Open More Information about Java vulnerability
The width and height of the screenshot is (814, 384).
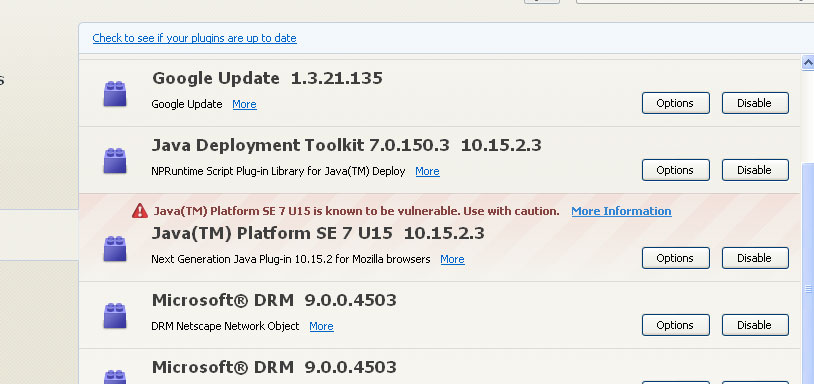621,211
